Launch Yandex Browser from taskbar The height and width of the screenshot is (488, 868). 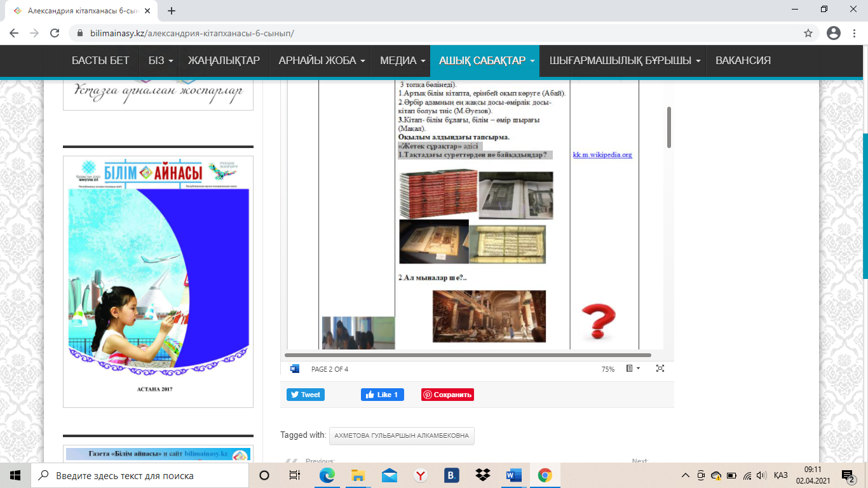click(x=420, y=475)
